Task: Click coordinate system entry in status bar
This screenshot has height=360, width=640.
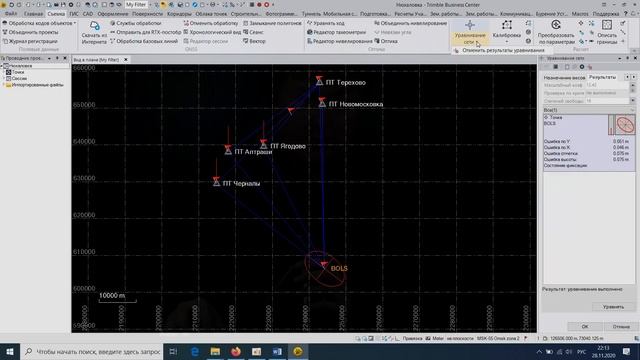Action: pyautogui.click(x=498, y=338)
